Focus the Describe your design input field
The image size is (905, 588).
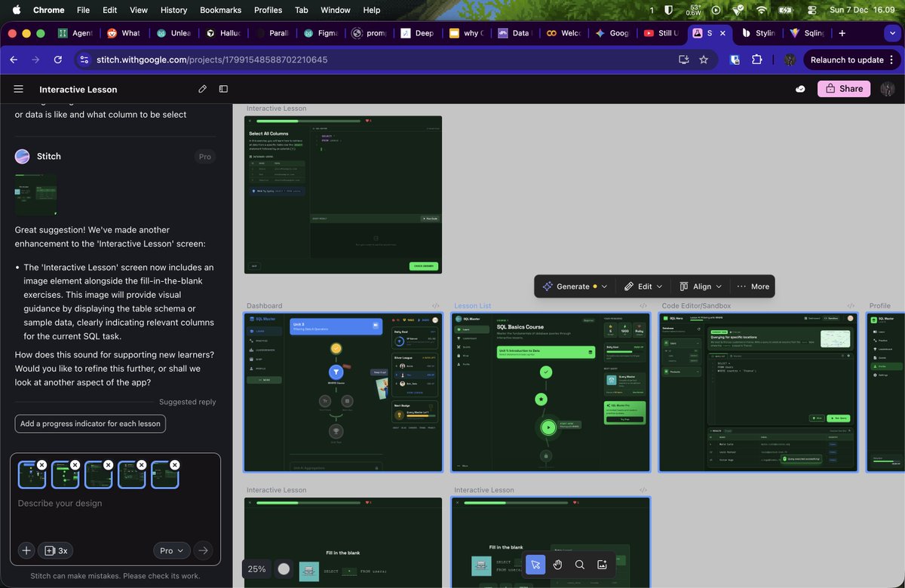[x=115, y=504]
